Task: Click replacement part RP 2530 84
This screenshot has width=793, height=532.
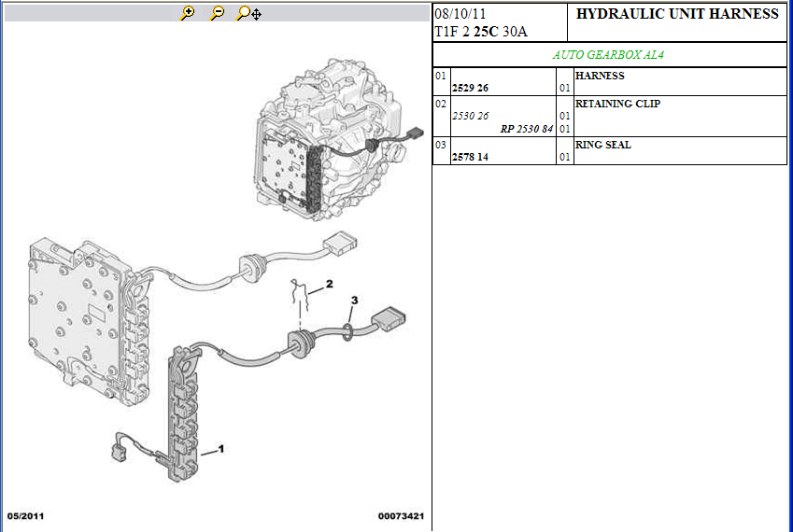Action: 527,129
